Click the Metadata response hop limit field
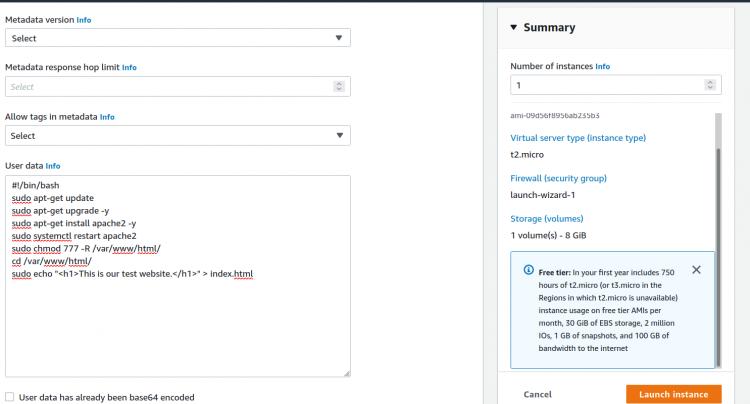The width and height of the screenshot is (750, 404). coord(170,87)
